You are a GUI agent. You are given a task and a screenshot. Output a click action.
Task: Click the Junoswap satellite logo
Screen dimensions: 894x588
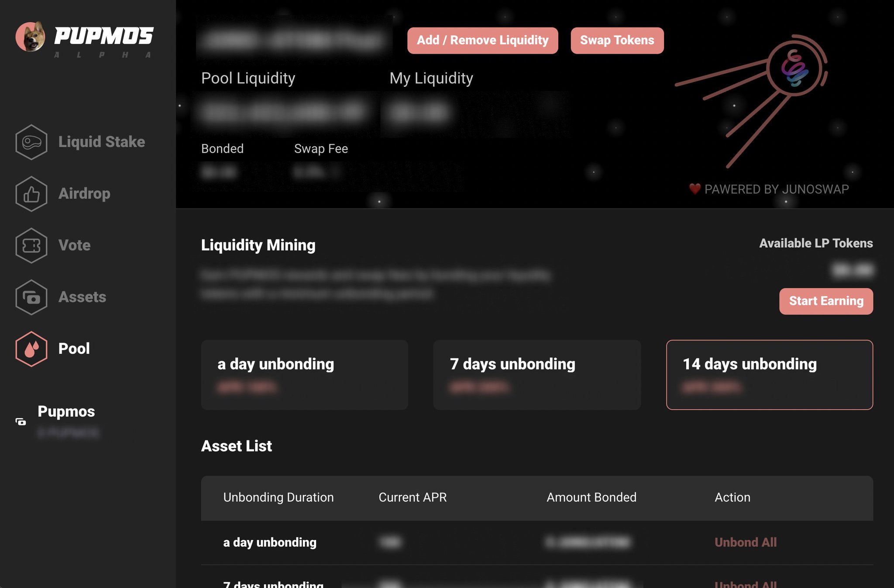795,68
